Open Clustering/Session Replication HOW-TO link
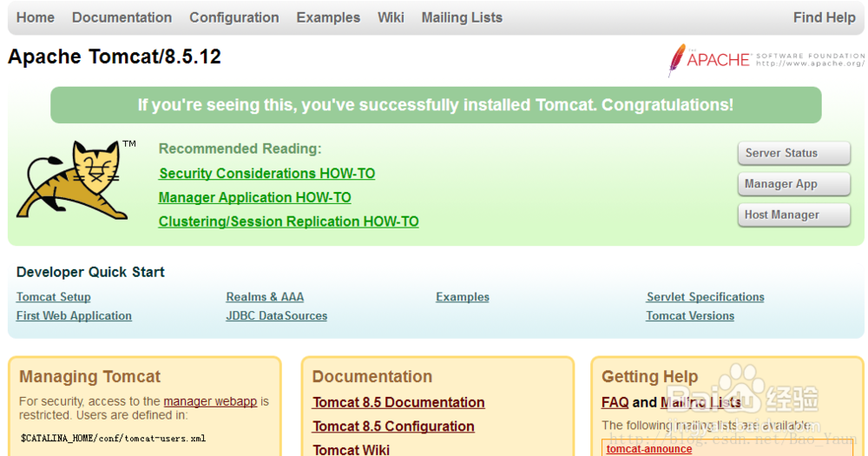Image resolution: width=868 pixels, height=456 pixels. [289, 222]
